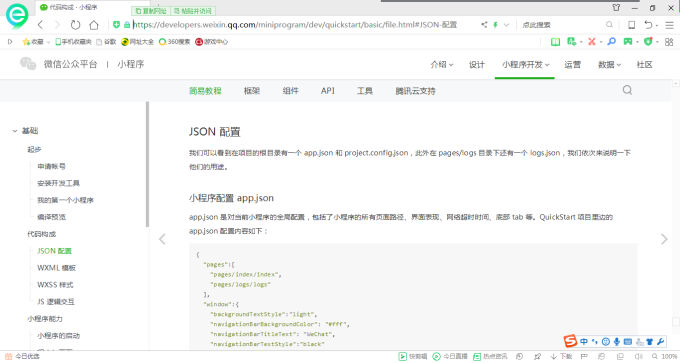The width and height of the screenshot is (681, 363).
Task: Toggle Sogou punctuation mode icon
Action: pos(595,342)
